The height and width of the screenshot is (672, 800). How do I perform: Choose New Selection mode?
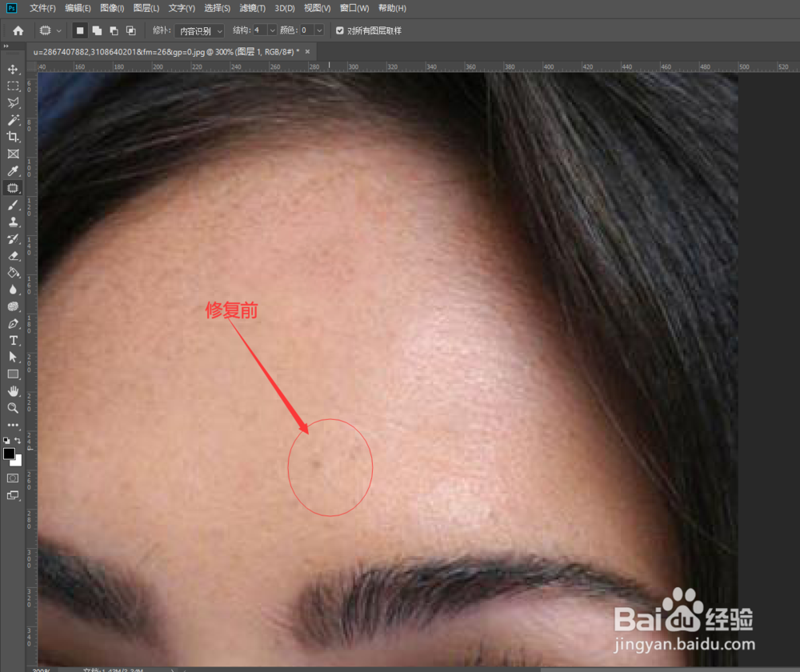pos(79,30)
